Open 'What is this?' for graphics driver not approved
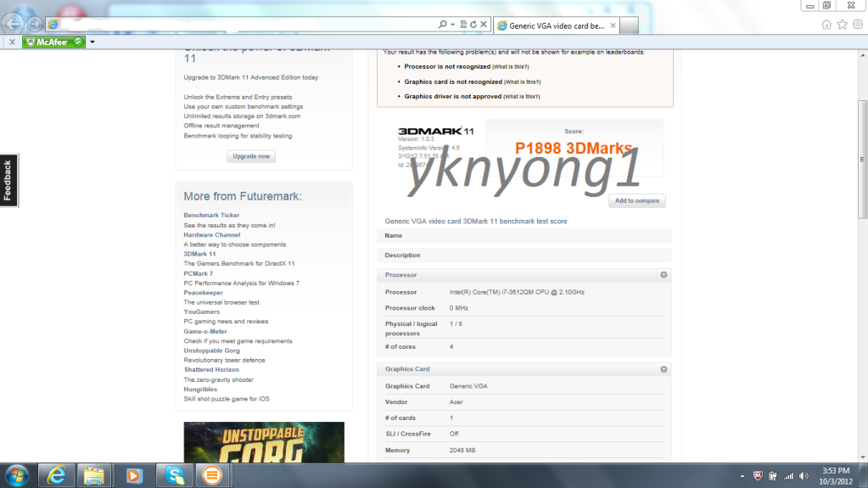This screenshot has height=488, width=868. point(522,97)
